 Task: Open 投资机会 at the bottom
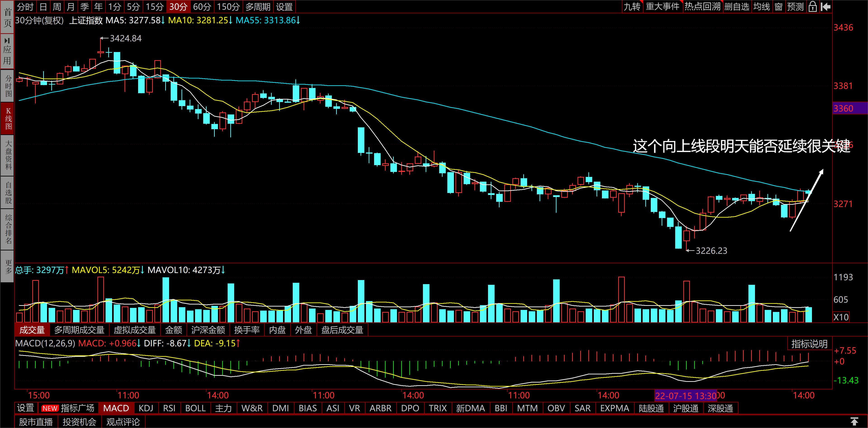(80, 422)
